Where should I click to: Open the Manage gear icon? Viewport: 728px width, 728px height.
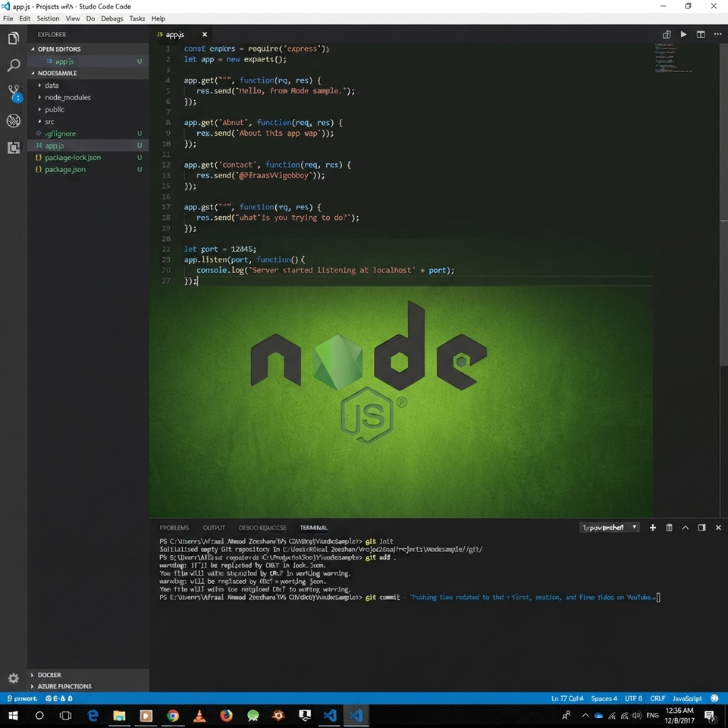[x=14, y=678]
